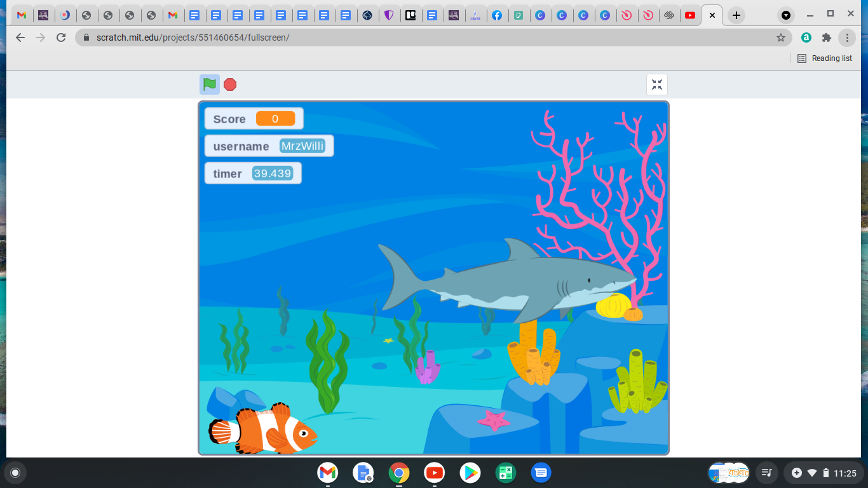Exit full screen mode in the Scratch player

657,85
